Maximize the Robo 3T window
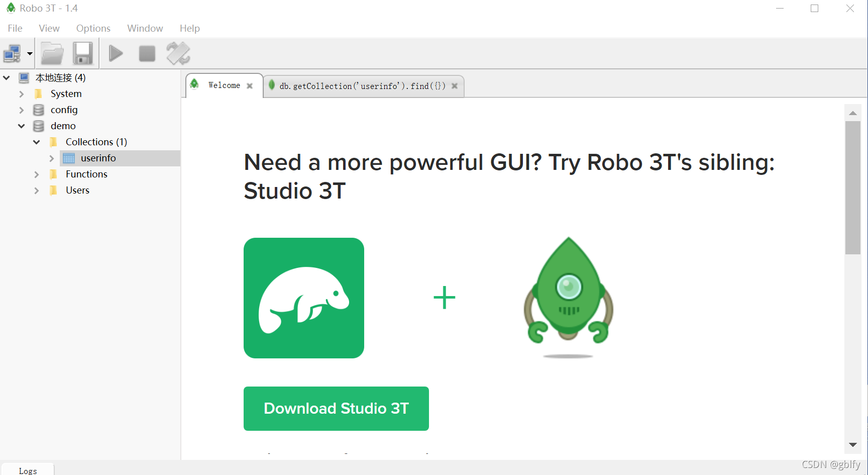The image size is (868, 475). coord(815,9)
